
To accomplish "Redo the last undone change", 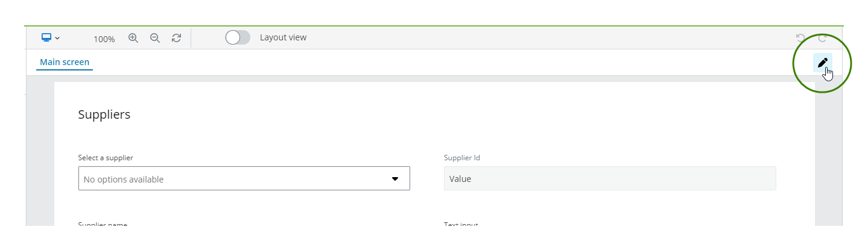I will point(822,38).
